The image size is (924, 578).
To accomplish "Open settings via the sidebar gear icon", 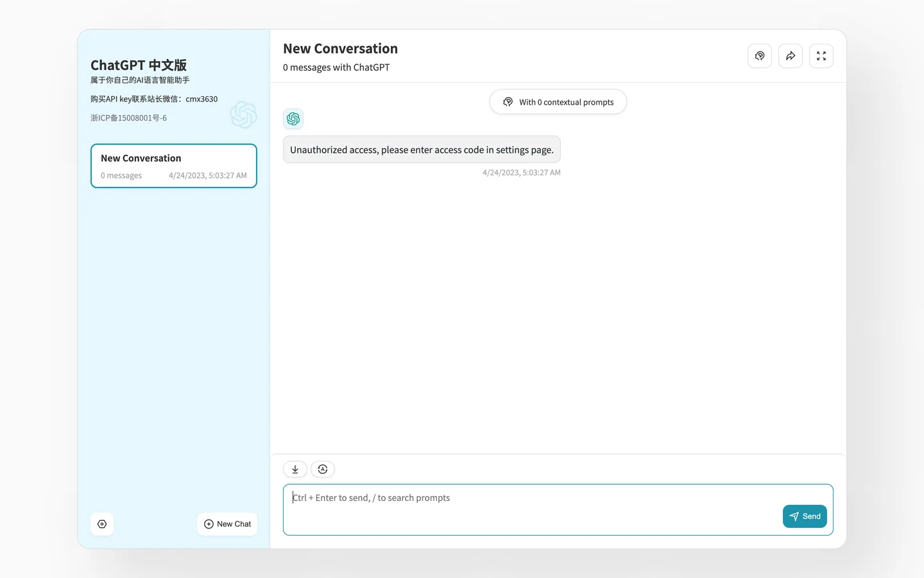I will pyautogui.click(x=102, y=524).
